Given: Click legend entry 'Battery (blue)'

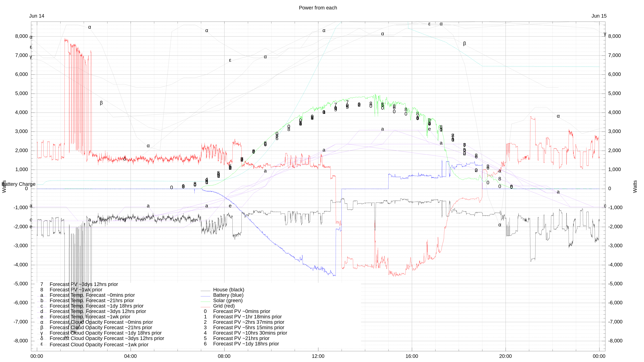Looking at the screenshot, I should point(228,295).
